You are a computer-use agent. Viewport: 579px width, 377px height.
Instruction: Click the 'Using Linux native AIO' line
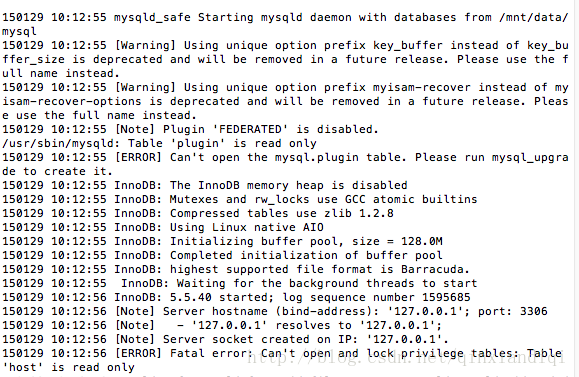pyautogui.click(x=163, y=227)
